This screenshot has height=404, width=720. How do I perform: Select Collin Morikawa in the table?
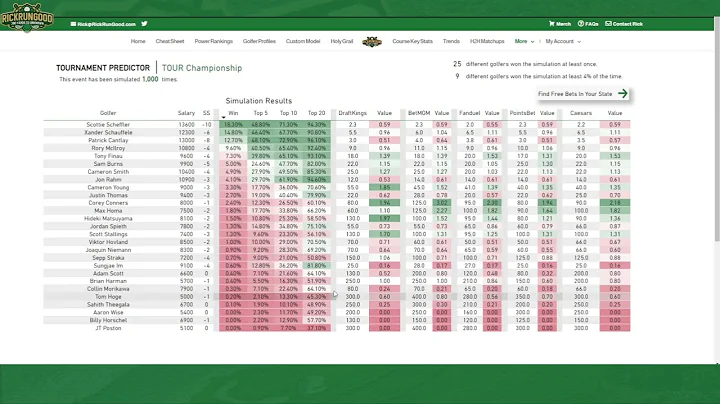pos(108,289)
